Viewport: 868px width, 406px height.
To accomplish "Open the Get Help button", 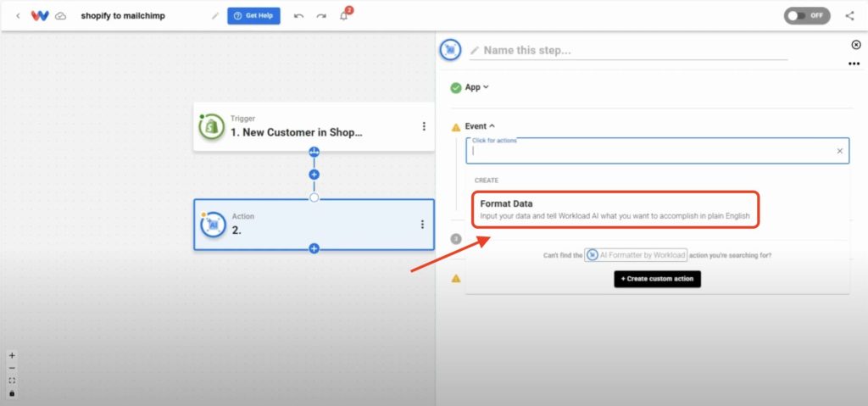I will click(x=253, y=16).
